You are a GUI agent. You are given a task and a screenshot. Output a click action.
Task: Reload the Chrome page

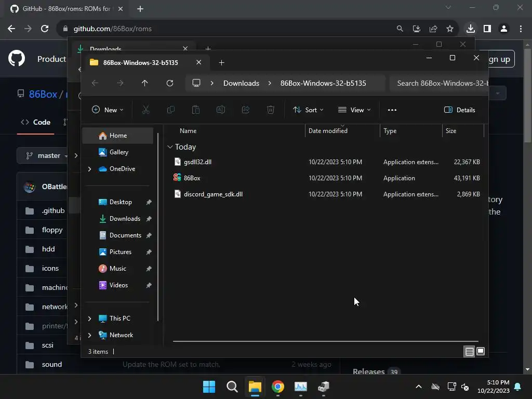click(45, 29)
